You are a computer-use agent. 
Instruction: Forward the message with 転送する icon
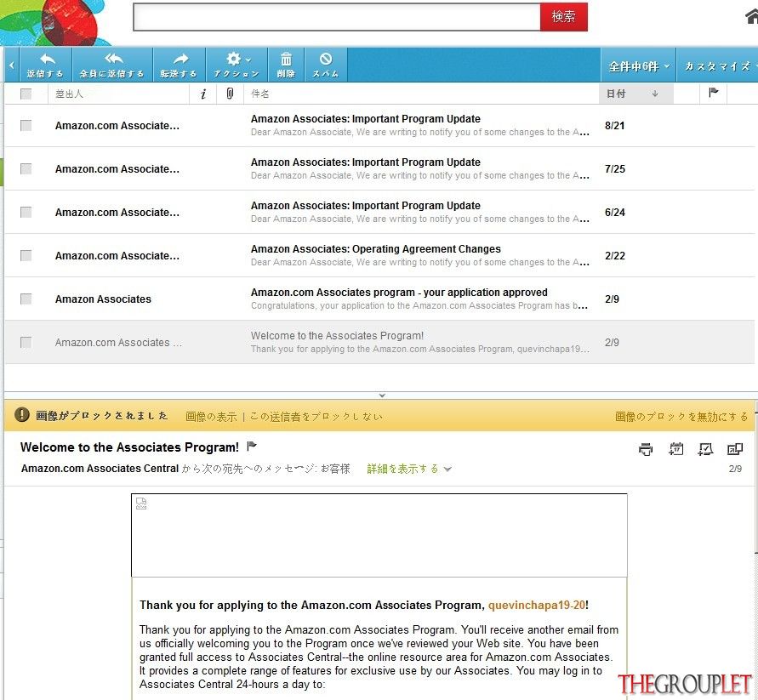point(180,59)
